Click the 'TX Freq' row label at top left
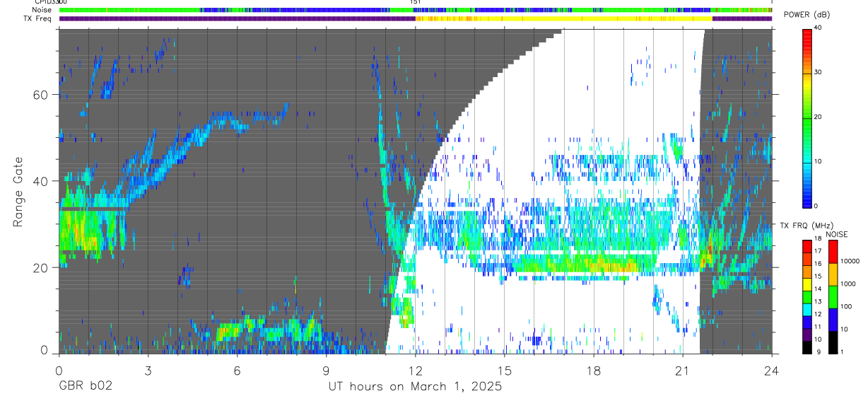 [x=38, y=18]
